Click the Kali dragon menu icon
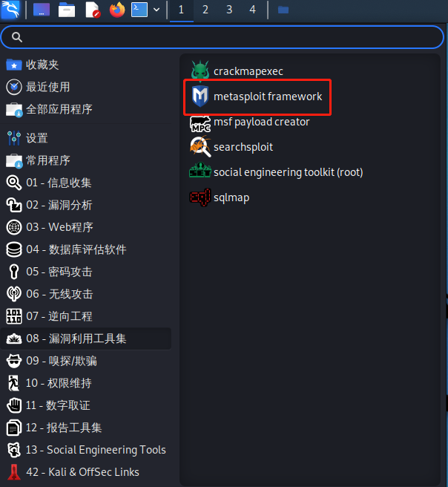448x487 pixels. point(10,10)
